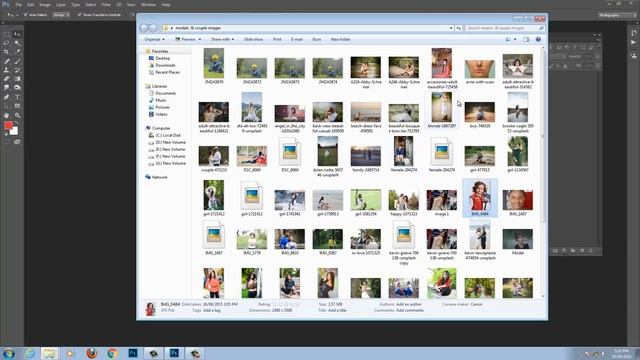Open the Photoshop File menu
This screenshot has width=640, height=360.
18,4
